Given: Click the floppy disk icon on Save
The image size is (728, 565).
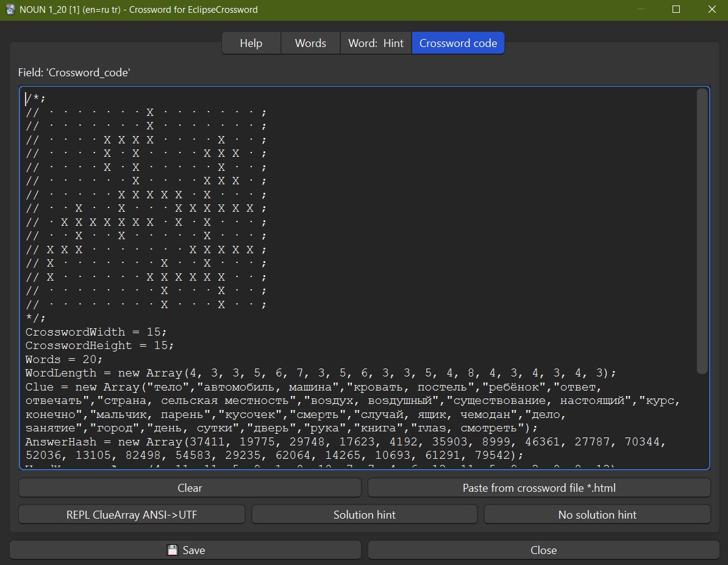Looking at the screenshot, I should click(173, 550).
